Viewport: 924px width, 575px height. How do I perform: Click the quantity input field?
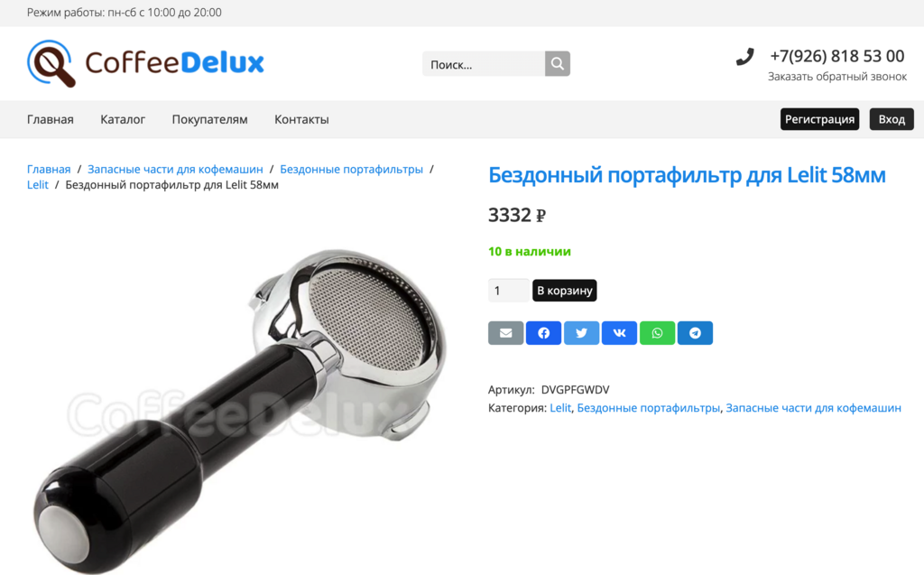coord(509,290)
